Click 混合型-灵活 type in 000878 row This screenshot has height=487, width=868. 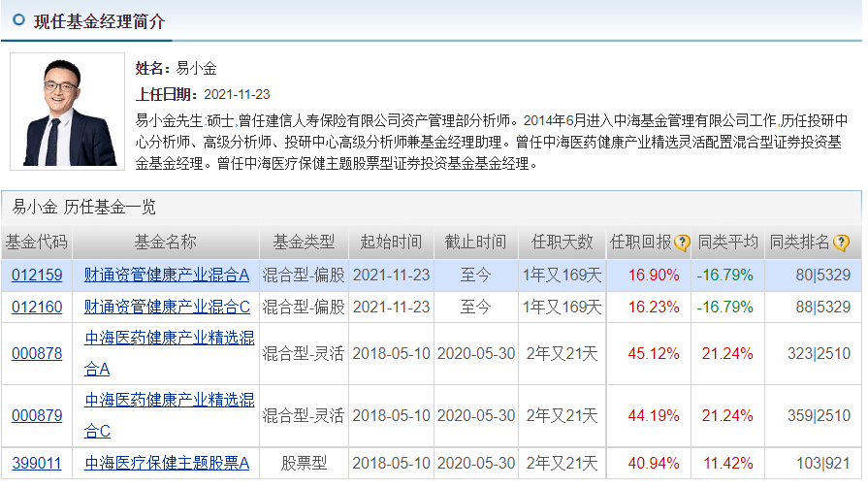click(304, 353)
